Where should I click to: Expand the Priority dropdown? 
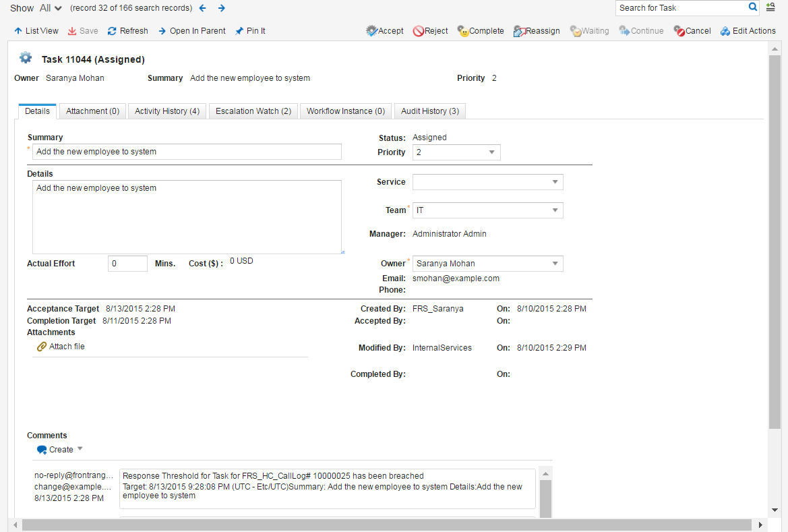(491, 152)
